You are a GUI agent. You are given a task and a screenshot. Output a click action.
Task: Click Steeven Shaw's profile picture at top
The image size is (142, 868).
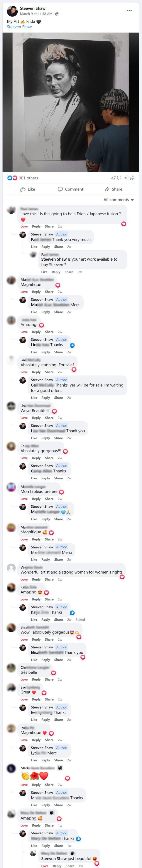(x=12, y=11)
